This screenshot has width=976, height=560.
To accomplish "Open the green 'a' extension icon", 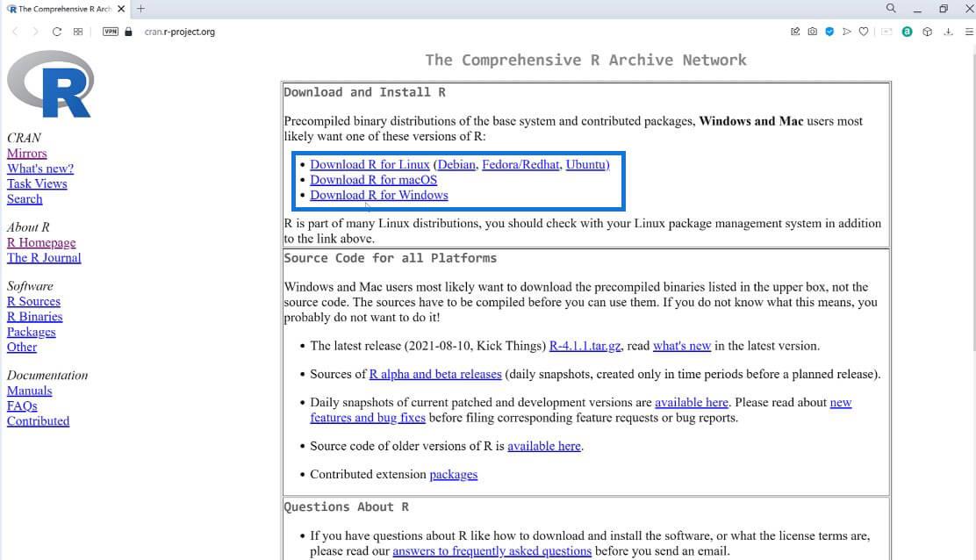I will [907, 32].
